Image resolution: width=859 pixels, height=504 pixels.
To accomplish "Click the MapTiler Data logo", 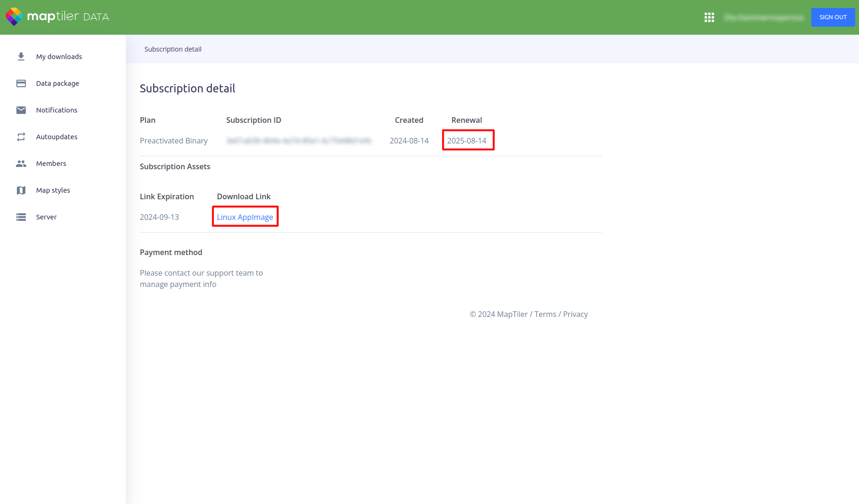I will click(57, 17).
